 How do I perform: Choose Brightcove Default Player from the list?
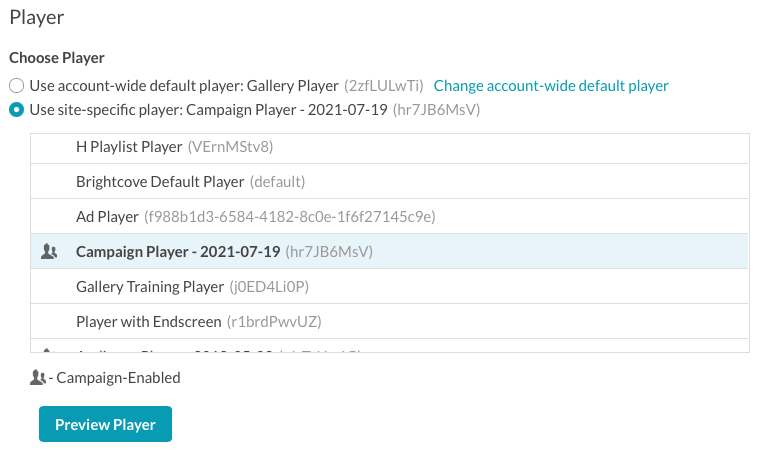click(x=389, y=182)
